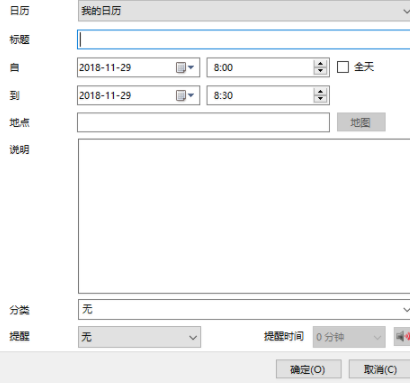
Task: Click inside the 说明 description text area
Action: (244, 216)
